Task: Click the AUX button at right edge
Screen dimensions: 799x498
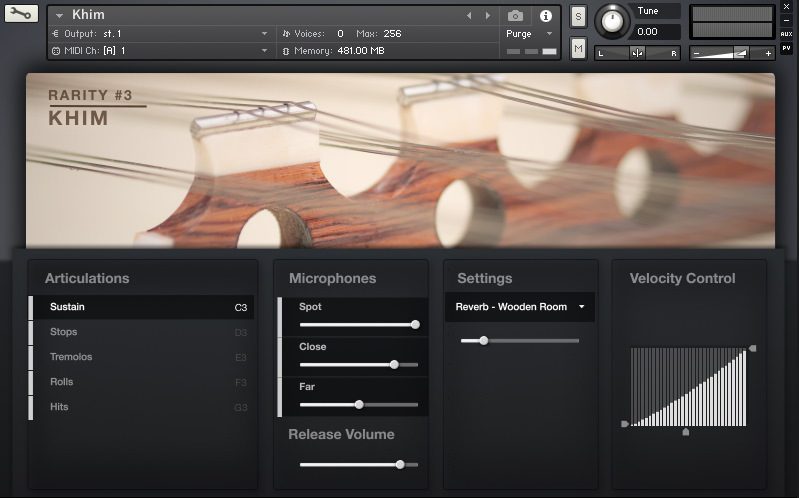Action: (x=786, y=34)
